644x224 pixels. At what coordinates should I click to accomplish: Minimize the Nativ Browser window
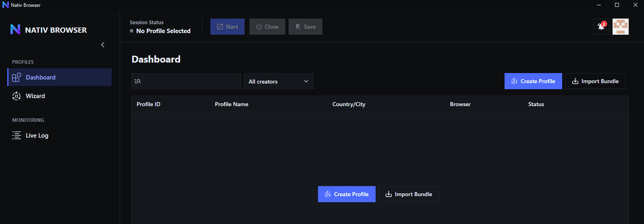599,5
